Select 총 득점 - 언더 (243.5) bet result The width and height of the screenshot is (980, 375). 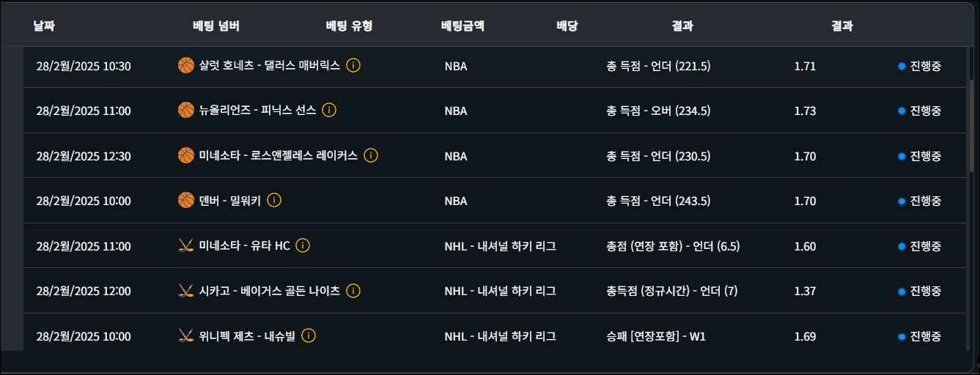(658, 201)
